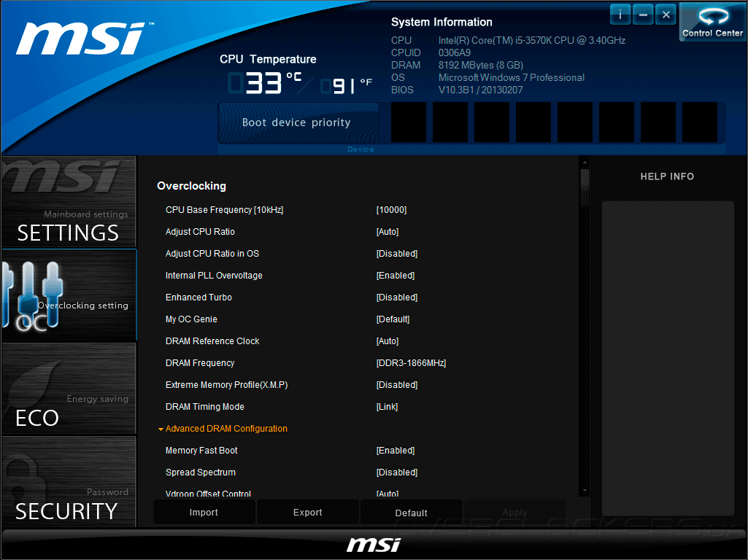Open the info button in title bar
The width and height of the screenshot is (748, 560).
point(620,15)
